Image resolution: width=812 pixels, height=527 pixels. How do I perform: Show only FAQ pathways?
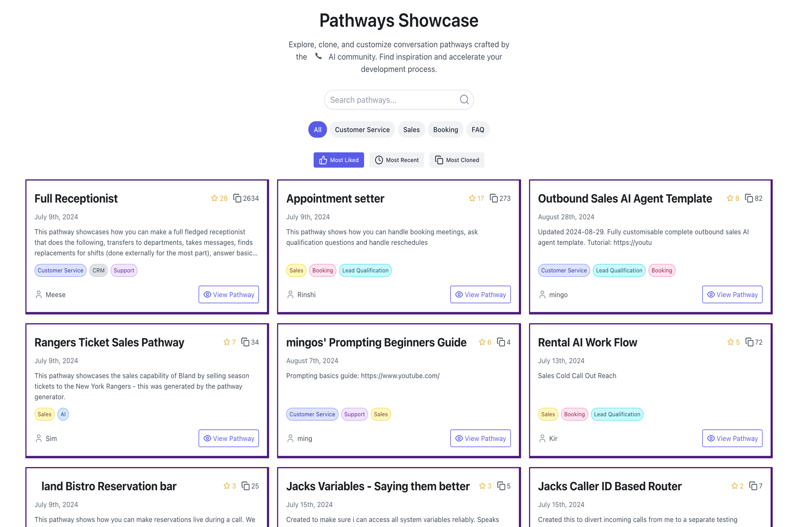(x=477, y=129)
